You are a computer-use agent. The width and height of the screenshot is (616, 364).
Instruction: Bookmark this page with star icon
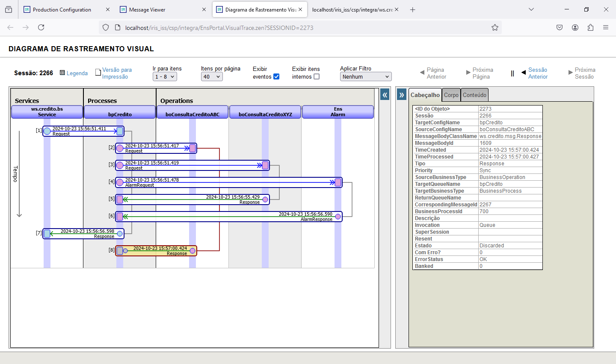[x=495, y=28]
